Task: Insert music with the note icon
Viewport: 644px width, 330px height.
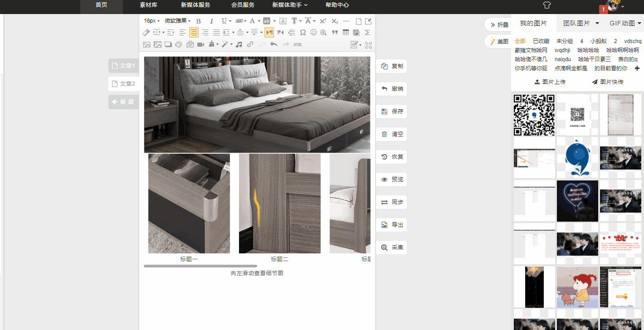Action: pyautogui.click(x=239, y=44)
